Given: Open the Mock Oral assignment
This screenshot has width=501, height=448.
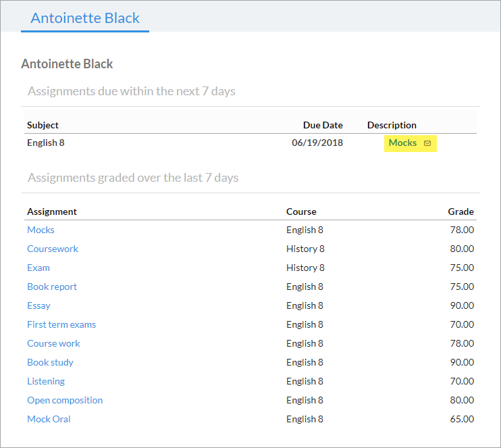Looking at the screenshot, I should (49, 419).
